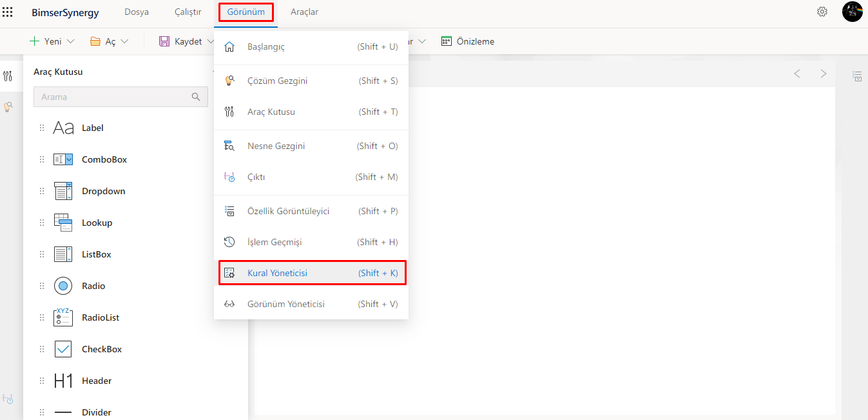Click the Başlangıç home icon
Viewport: 868px width, 420px height.
tap(229, 46)
